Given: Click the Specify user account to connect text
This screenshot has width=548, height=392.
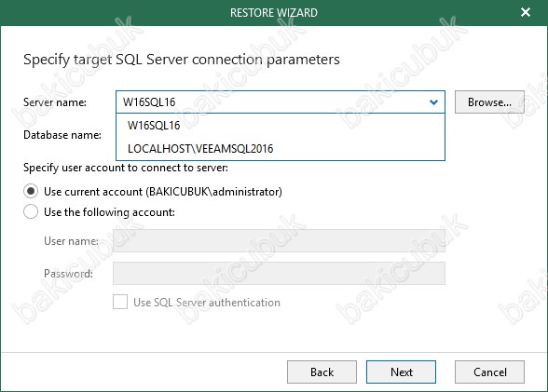Looking at the screenshot, I should pyautogui.click(x=126, y=168).
